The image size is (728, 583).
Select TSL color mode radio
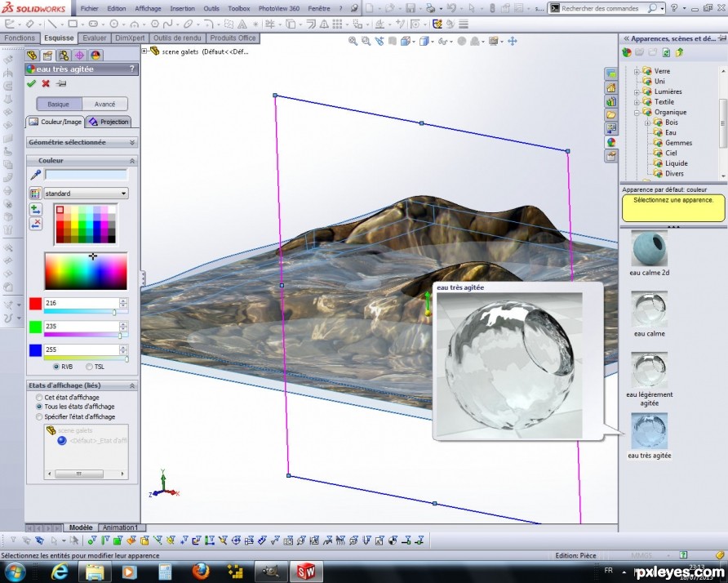tap(89, 367)
